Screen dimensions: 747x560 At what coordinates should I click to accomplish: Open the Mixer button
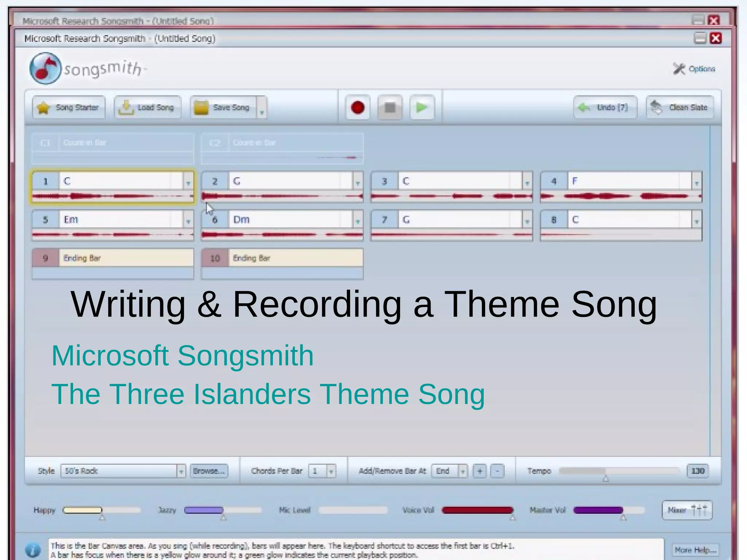pos(687,510)
